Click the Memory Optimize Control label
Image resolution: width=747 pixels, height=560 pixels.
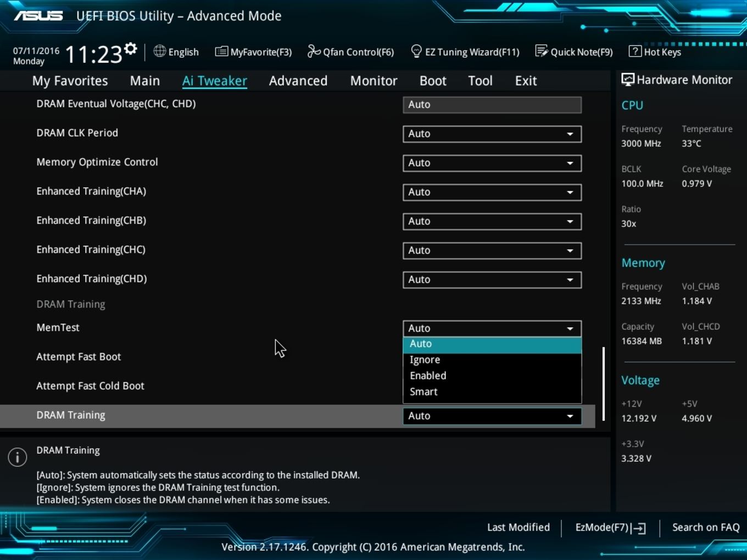point(97,162)
